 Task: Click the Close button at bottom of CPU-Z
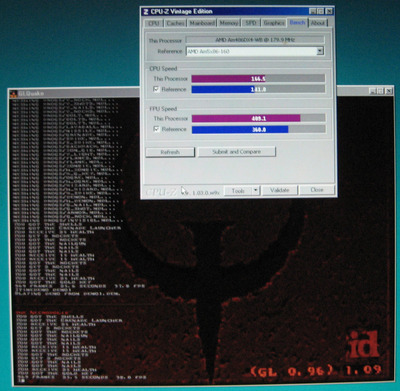(x=317, y=190)
